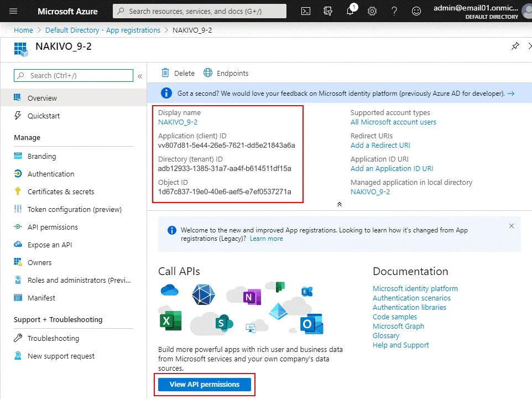Open the notifications bell

tap(350, 11)
